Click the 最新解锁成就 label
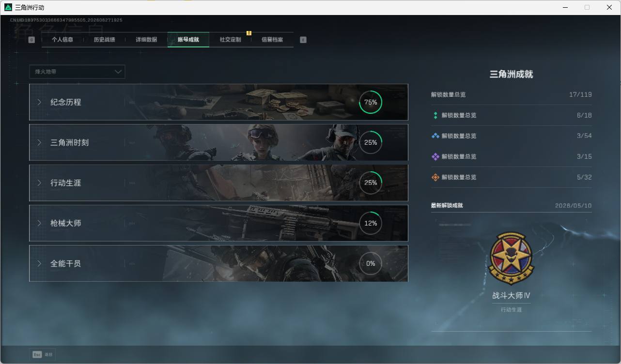The width and height of the screenshot is (621, 364). tap(447, 205)
